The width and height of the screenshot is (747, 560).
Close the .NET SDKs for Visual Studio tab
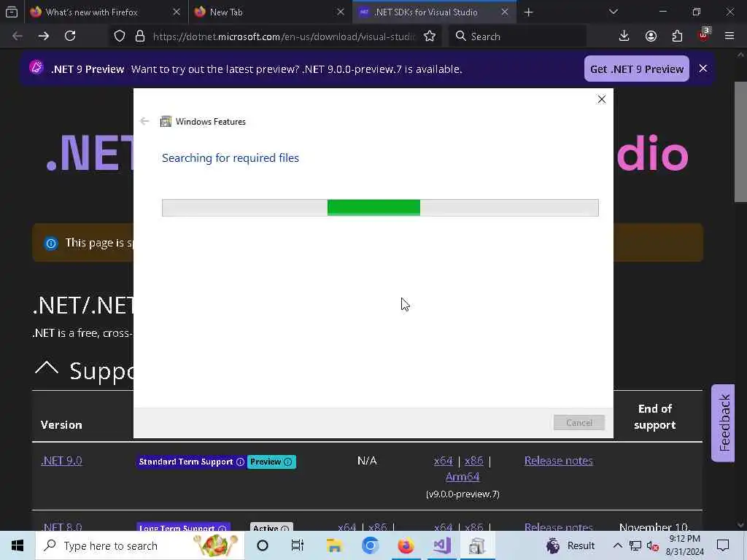coord(505,12)
